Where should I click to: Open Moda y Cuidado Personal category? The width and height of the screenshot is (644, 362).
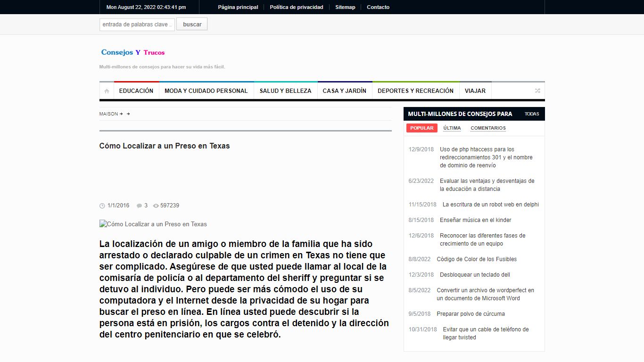tap(206, 90)
